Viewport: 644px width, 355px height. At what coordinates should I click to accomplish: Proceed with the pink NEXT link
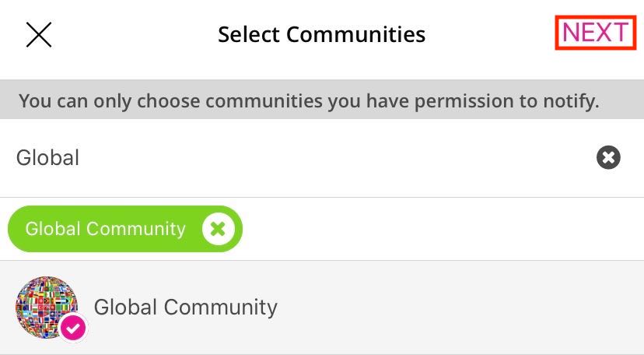coord(595,33)
